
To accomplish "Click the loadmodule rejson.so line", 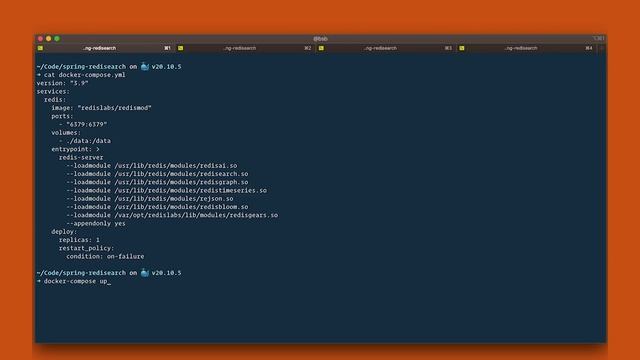I will tap(150, 198).
